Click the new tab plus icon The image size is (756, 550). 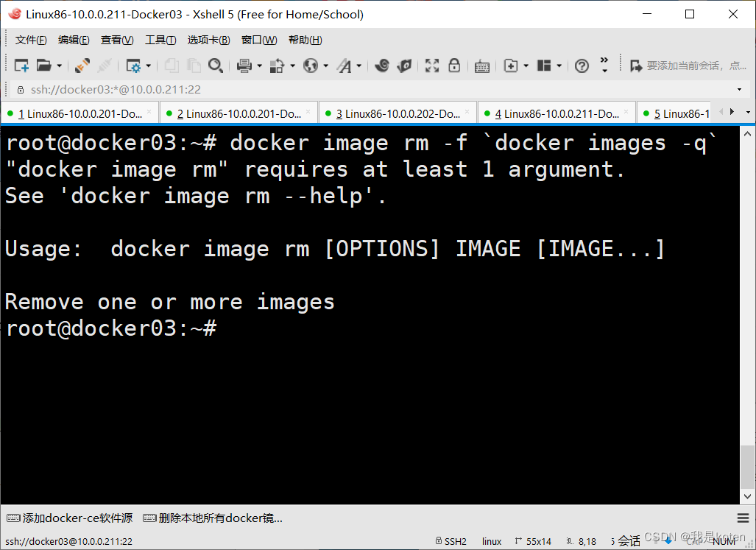pyautogui.click(x=511, y=66)
